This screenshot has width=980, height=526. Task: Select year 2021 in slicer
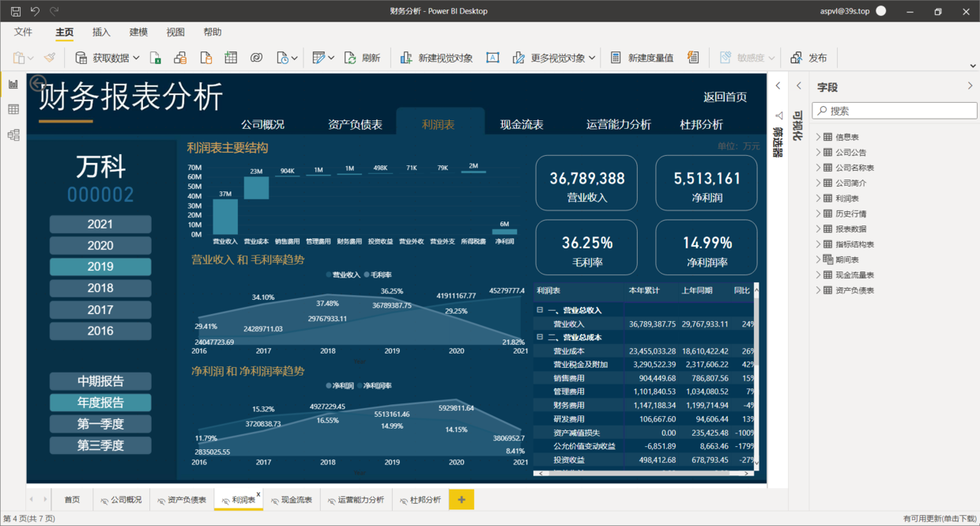pos(100,224)
